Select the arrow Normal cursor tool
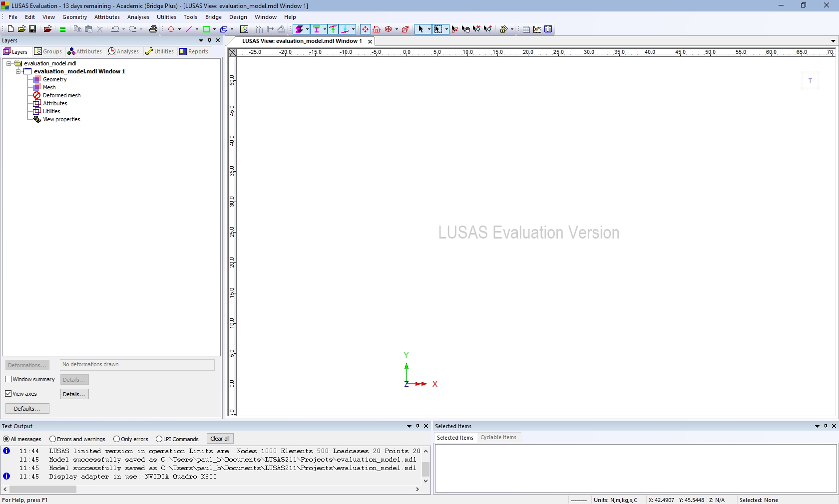839x504 pixels. tap(420, 29)
